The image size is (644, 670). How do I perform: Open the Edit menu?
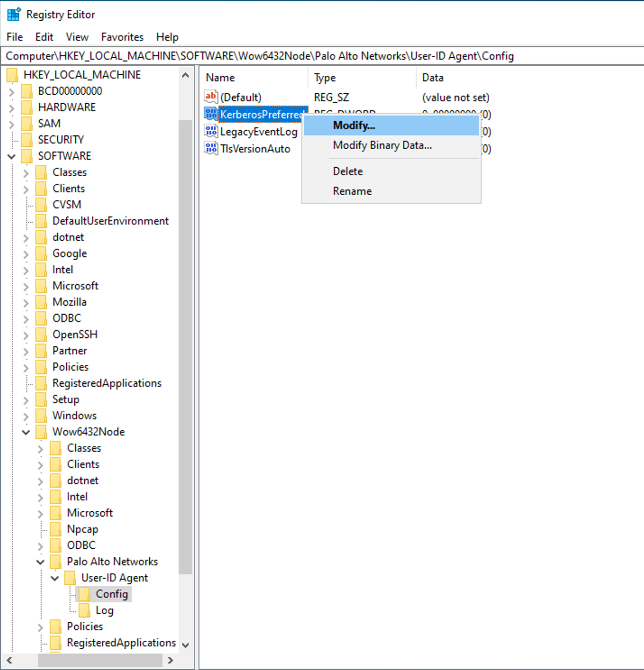pos(44,37)
